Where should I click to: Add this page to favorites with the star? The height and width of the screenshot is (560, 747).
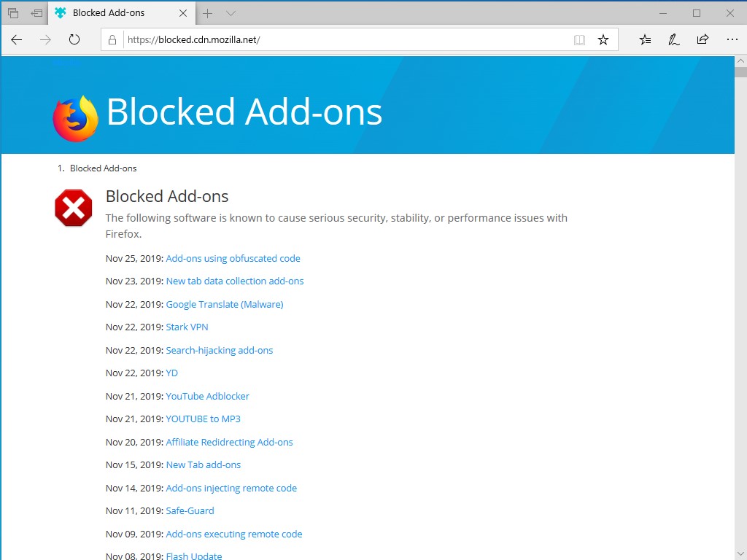pos(604,40)
